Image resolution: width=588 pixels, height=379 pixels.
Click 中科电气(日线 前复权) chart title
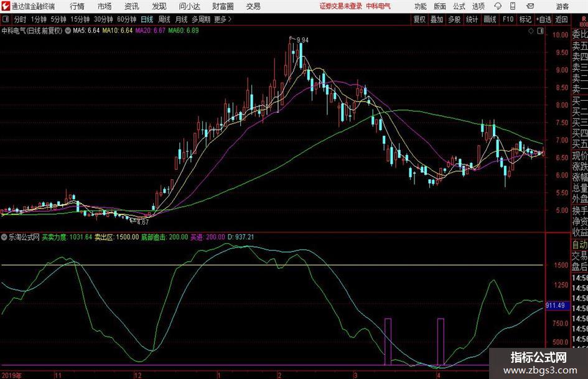32,30
